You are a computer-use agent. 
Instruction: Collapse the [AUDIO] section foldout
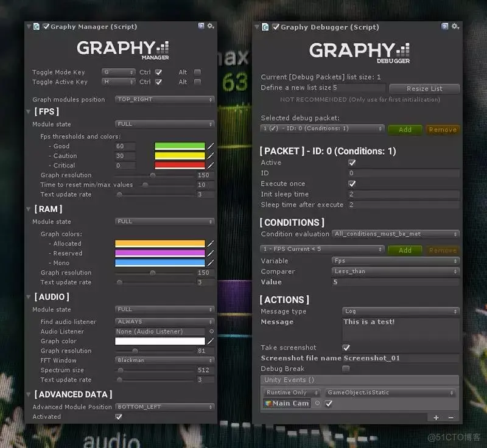(x=28, y=297)
